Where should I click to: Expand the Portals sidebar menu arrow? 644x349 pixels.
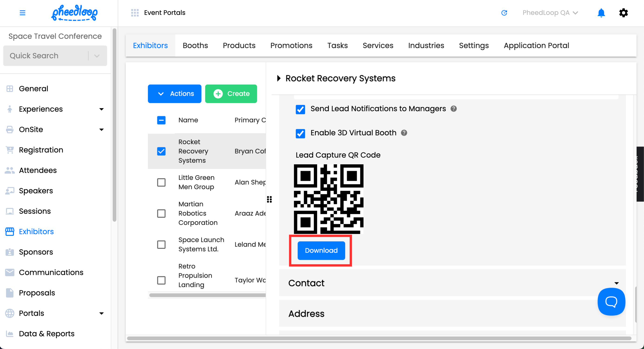pyautogui.click(x=102, y=313)
